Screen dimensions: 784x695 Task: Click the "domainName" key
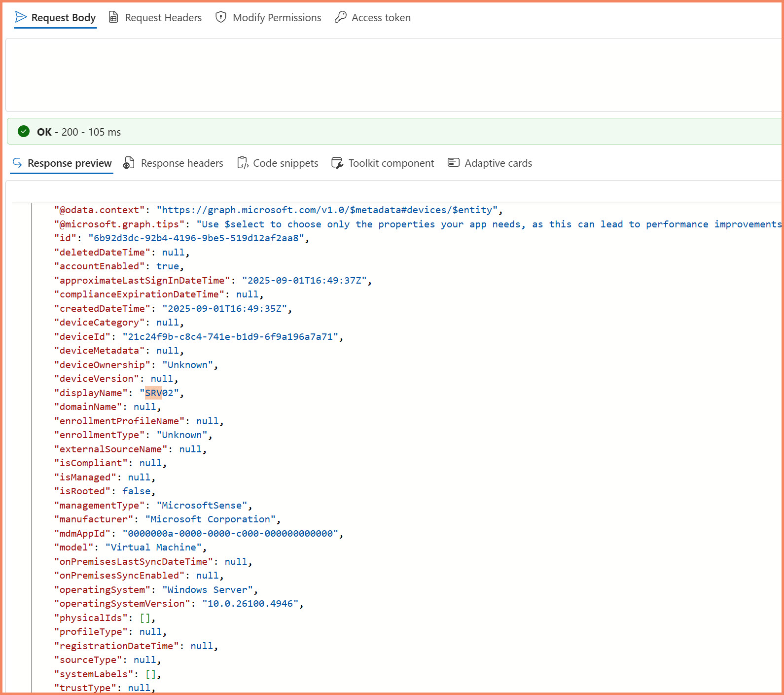click(x=88, y=407)
